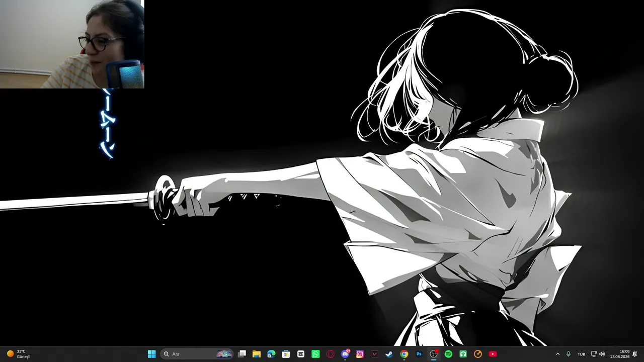Open Discord with unread notifications
Viewport: 644px width, 362px height.
(x=345, y=354)
